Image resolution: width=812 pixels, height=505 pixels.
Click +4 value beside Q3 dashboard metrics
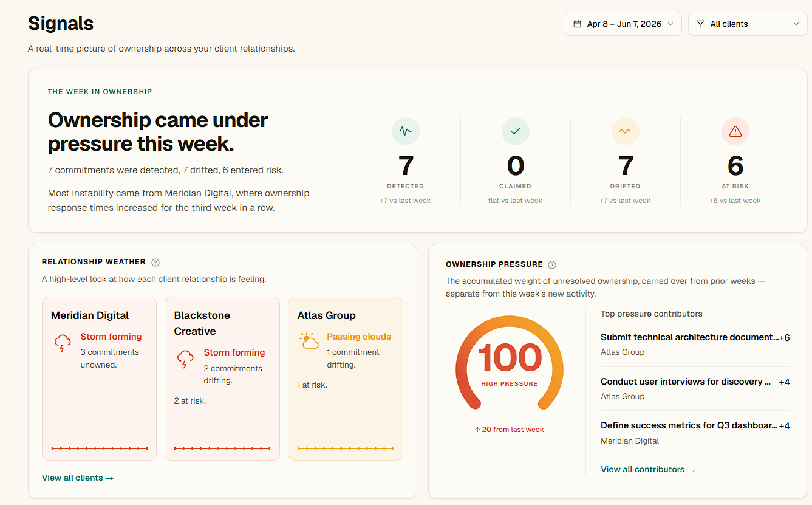pos(784,426)
